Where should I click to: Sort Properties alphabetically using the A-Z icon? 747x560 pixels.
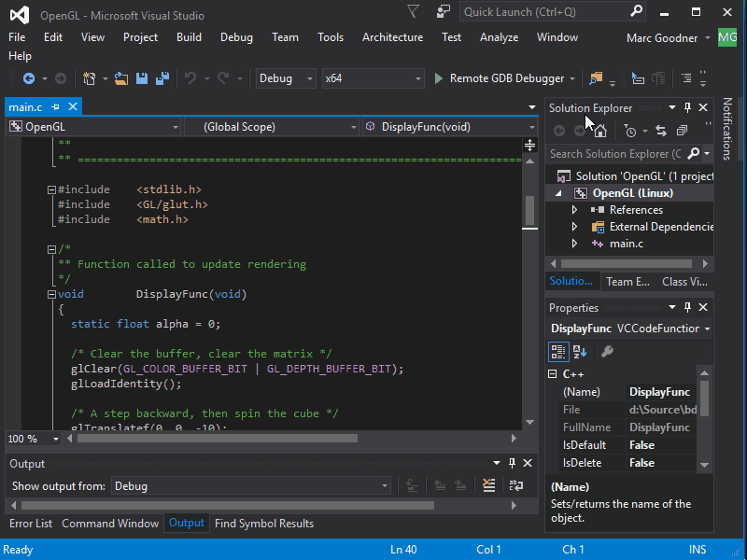click(579, 352)
